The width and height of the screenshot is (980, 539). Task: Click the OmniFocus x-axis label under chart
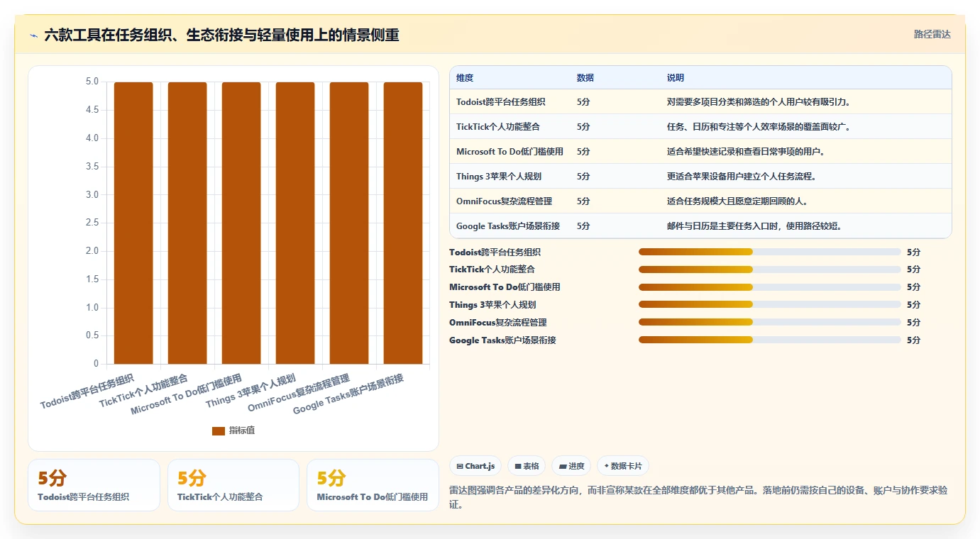point(299,394)
